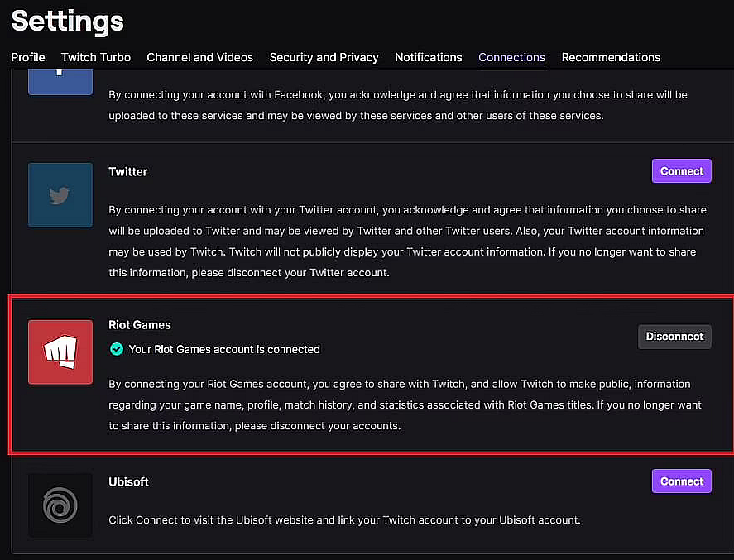Screen dimensions: 734x560
Task: Switch to the Twitch Turbo tab
Action: (96, 57)
